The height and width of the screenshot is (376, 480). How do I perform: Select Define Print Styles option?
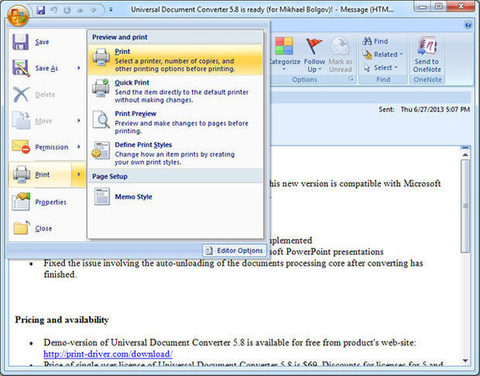tap(175, 153)
